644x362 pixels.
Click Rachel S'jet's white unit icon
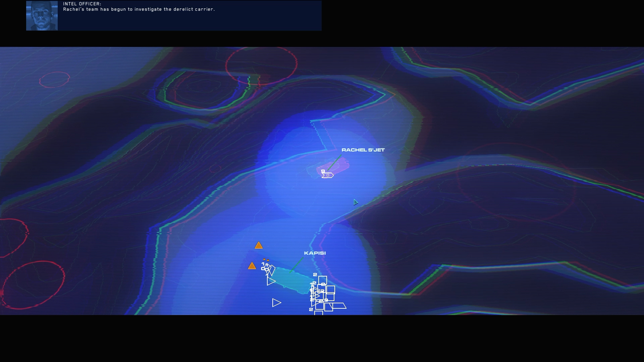(x=328, y=175)
